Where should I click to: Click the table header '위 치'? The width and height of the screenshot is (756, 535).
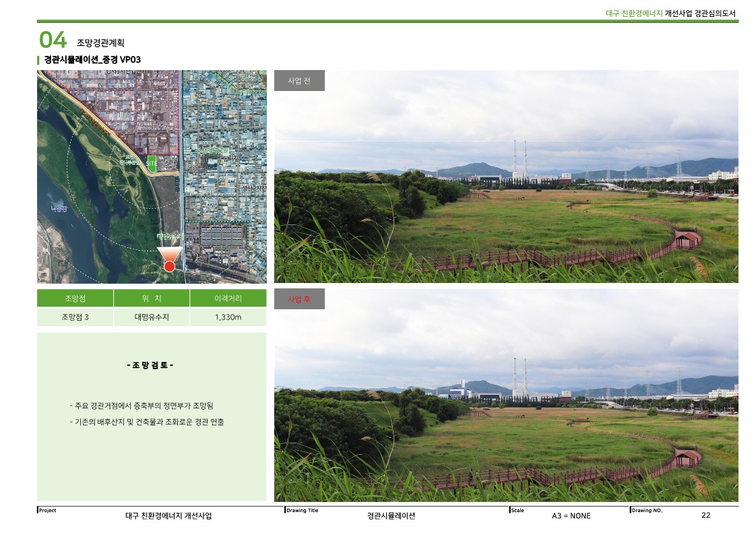(x=152, y=298)
